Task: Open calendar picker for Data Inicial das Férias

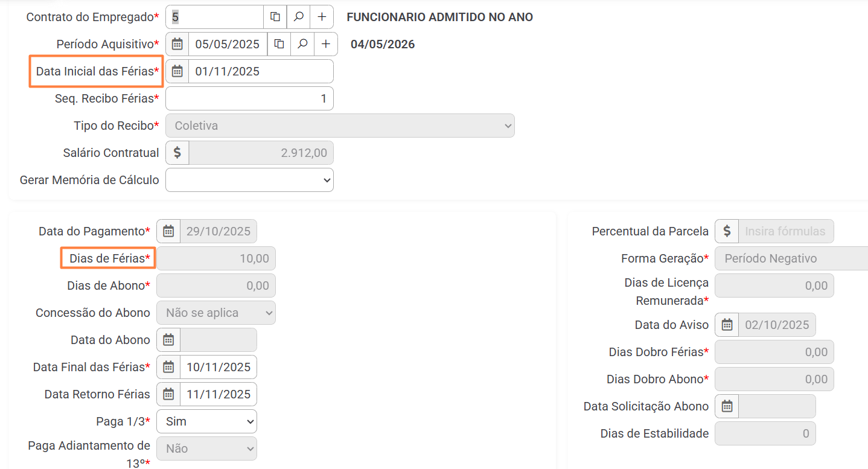Action: pos(177,71)
